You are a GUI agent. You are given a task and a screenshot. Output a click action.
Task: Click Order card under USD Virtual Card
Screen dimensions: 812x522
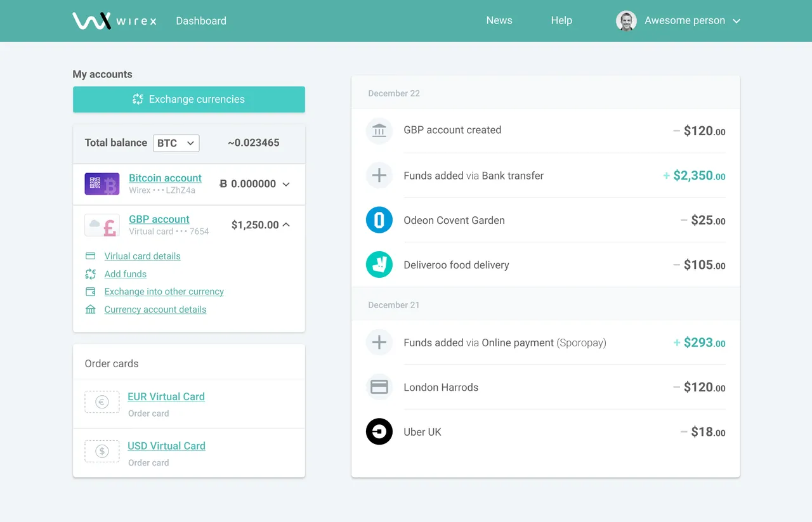click(148, 463)
